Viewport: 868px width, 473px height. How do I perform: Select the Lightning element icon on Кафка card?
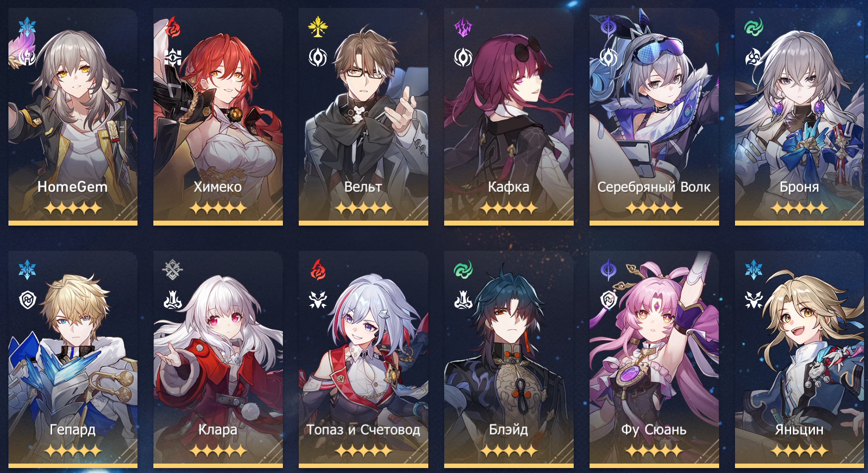pos(463,28)
